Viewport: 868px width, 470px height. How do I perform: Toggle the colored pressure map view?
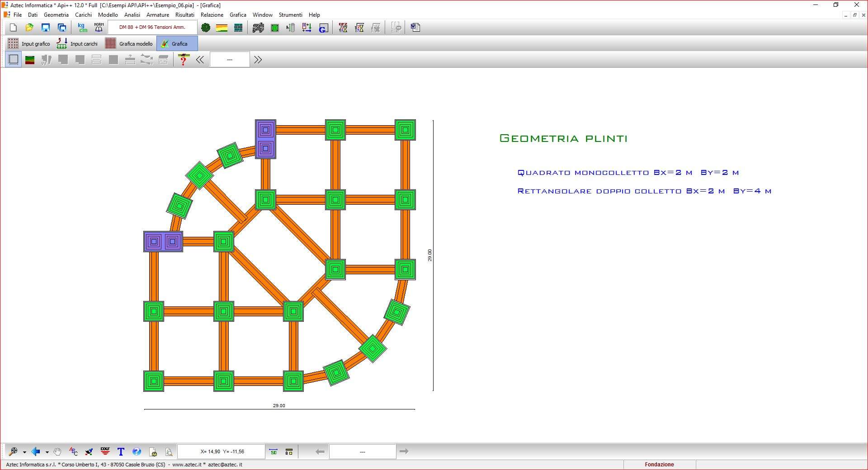[x=30, y=60]
